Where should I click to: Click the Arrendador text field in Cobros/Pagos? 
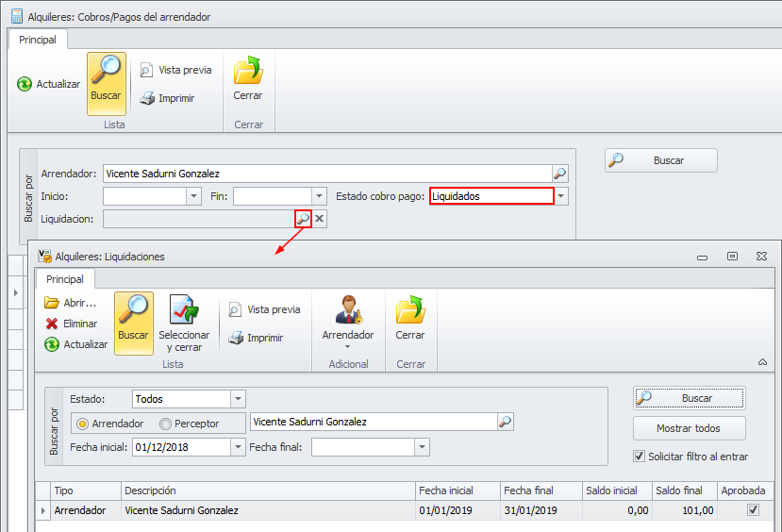point(327,174)
